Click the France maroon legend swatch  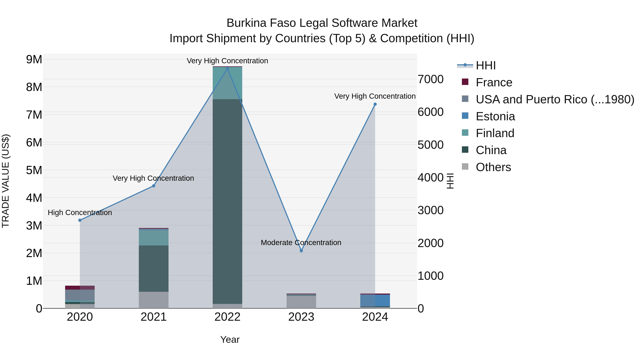point(465,82)
